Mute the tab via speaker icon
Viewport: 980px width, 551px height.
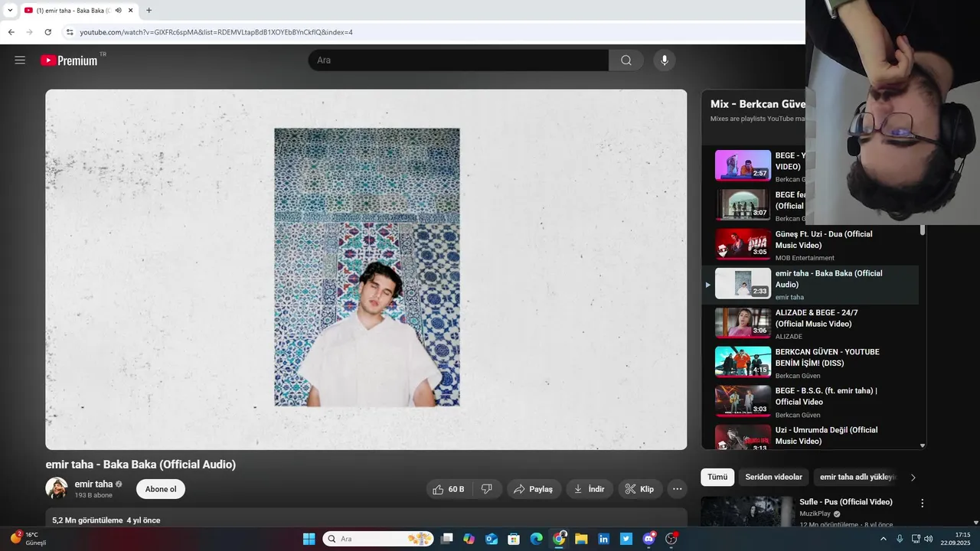[118, 11]
